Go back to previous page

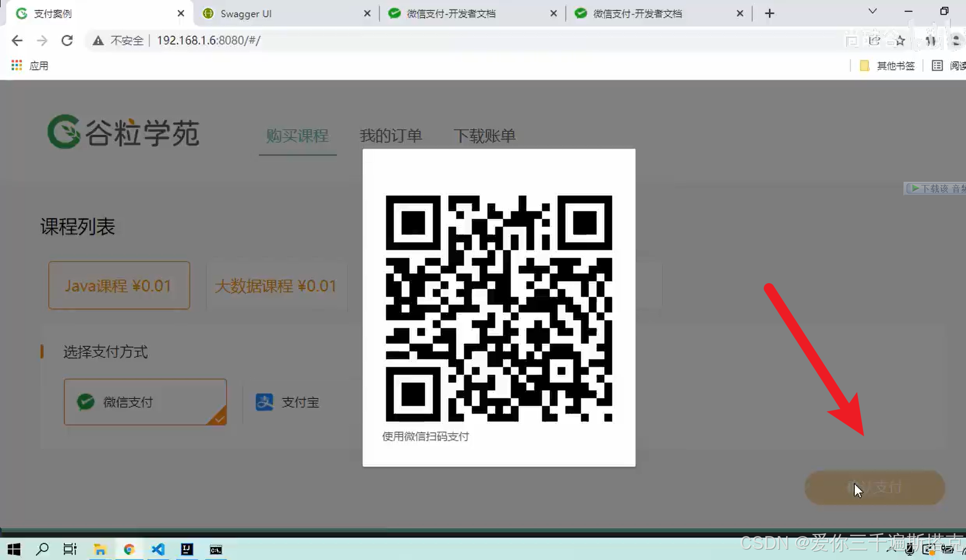click(17, 41)
